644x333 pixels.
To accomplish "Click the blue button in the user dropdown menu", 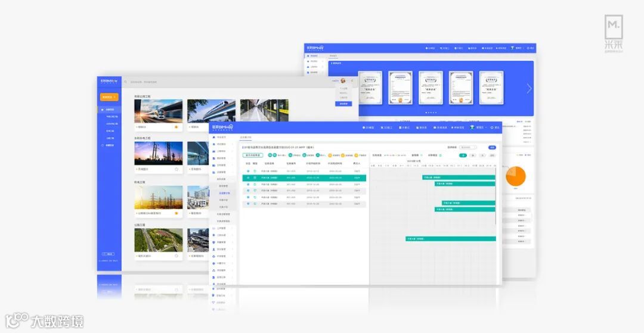I will pos(344,104).
